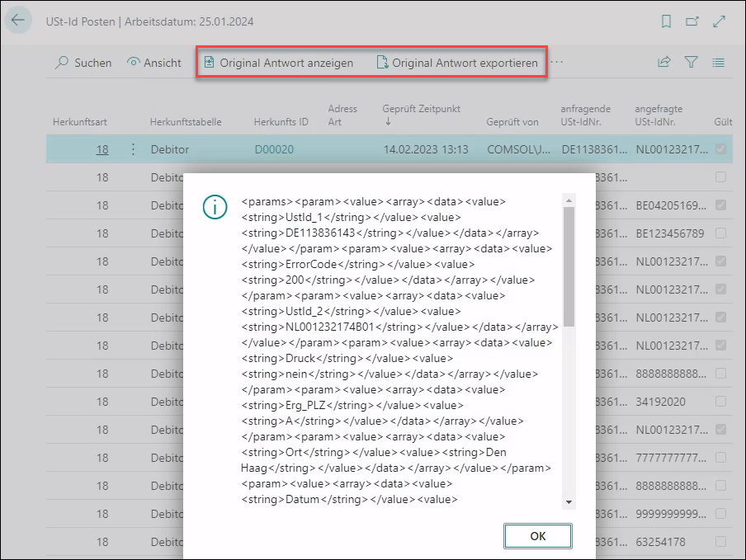Click the Suchen magnifier search

point(83,63)
